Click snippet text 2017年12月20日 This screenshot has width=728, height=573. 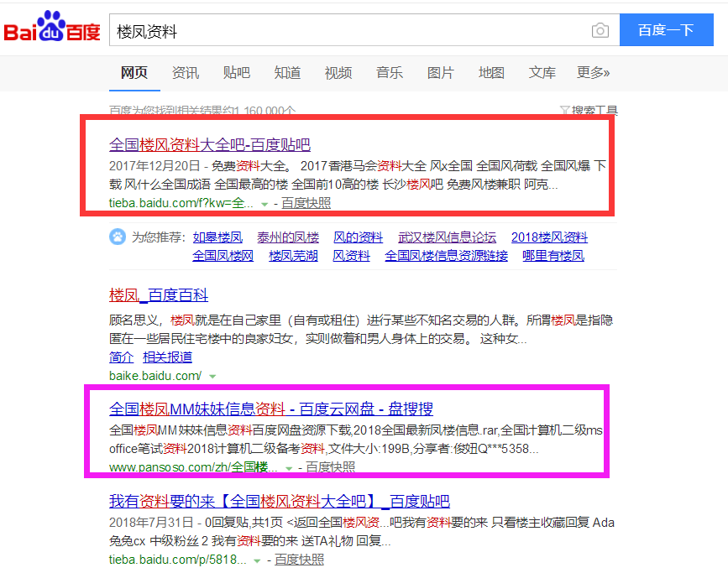pos(155,165)
